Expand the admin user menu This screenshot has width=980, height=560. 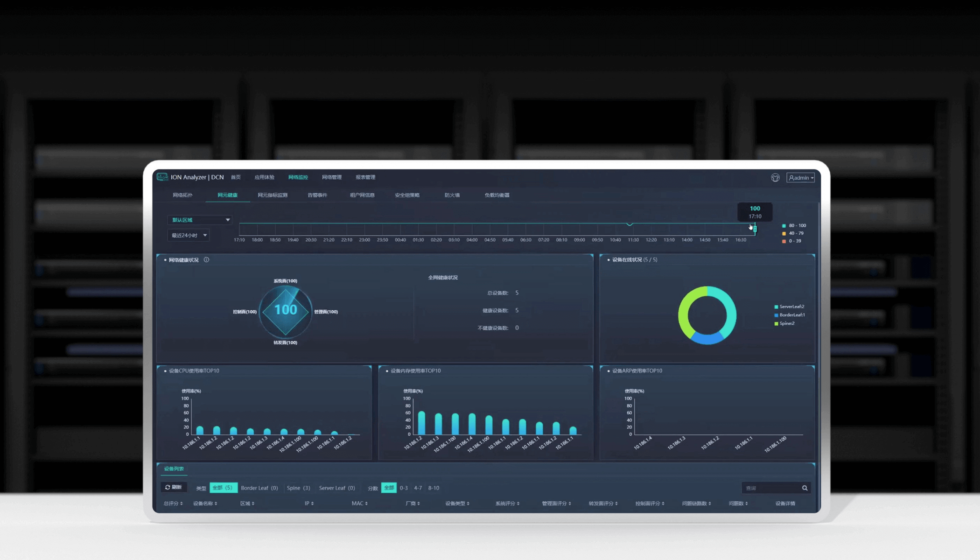[801, 178]
